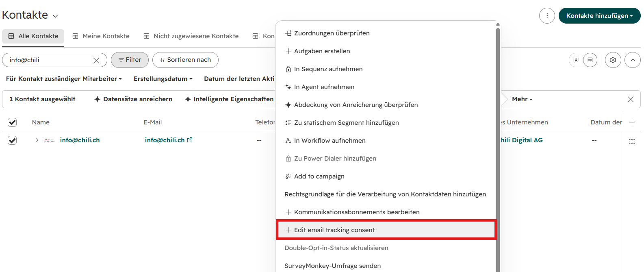Open the Nicht zugewiesene Kontakte tab

tap(191, 36)
